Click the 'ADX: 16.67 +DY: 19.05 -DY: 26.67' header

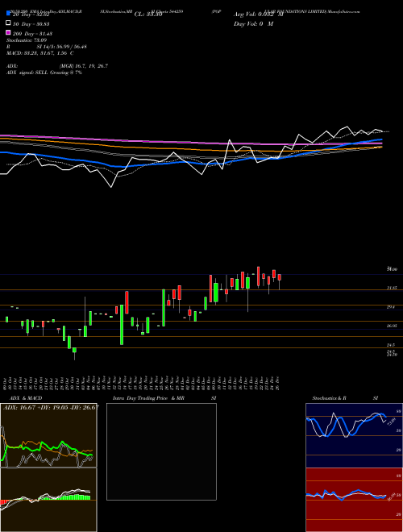click(51, 408)
